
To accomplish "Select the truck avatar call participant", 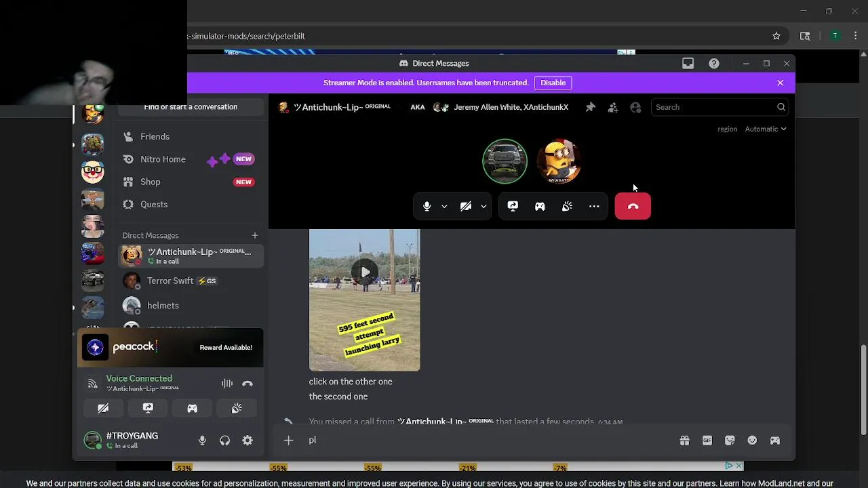I will point(505,161).
